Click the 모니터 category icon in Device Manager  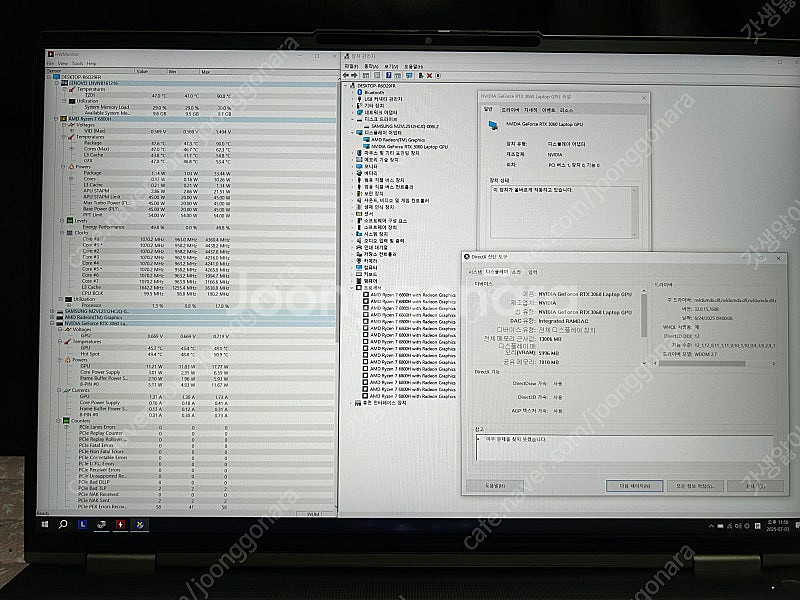point(359,166)
